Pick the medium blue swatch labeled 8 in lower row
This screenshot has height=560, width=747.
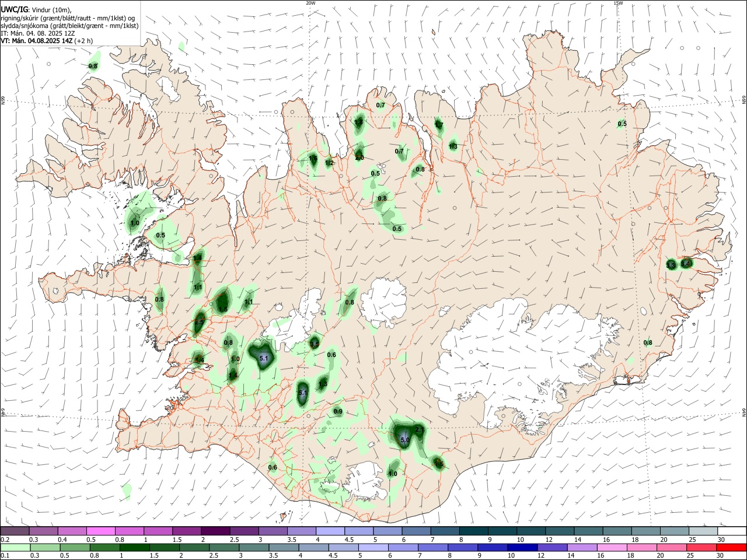point(463,547)
